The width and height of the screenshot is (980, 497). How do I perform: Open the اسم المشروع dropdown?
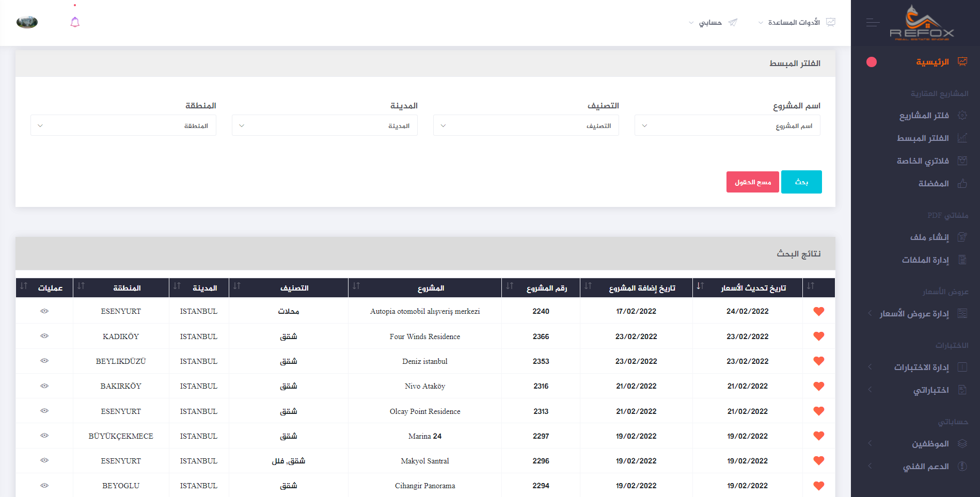(727, 125)
